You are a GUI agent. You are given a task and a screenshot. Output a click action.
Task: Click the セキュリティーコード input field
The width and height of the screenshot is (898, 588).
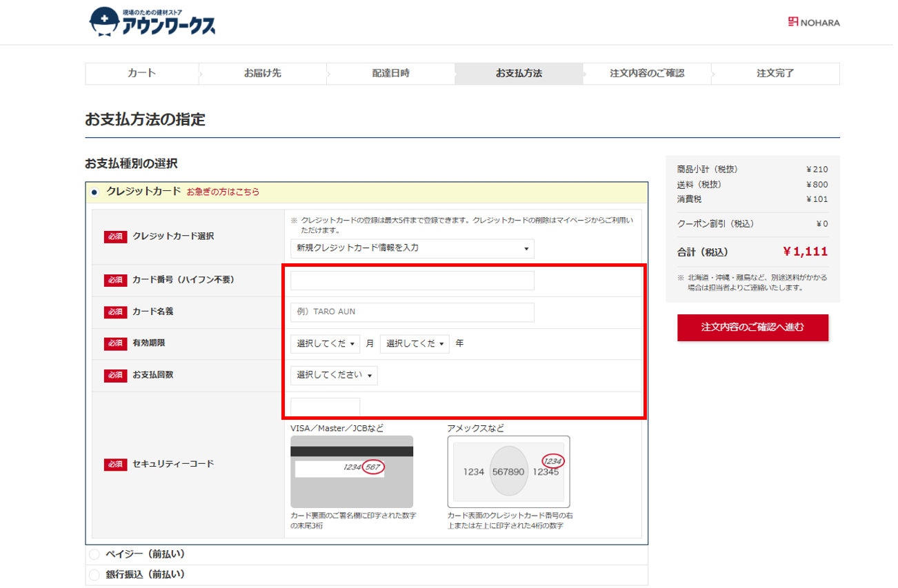[325, 407]
